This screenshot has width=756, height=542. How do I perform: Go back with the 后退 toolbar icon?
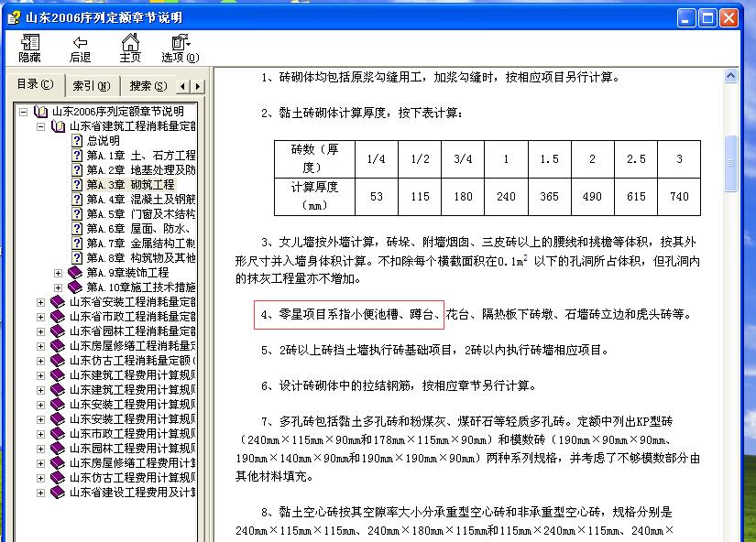tap(80, 49)
